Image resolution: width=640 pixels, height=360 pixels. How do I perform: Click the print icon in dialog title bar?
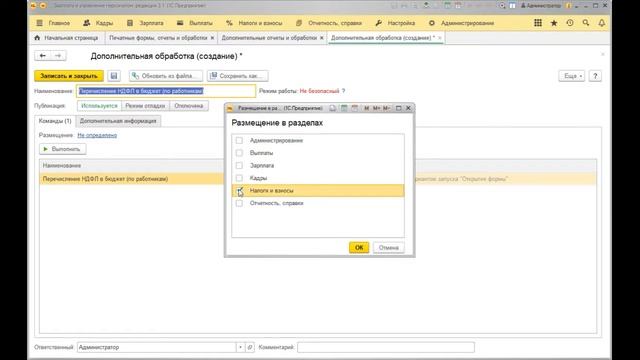click(x=333, y=108)
